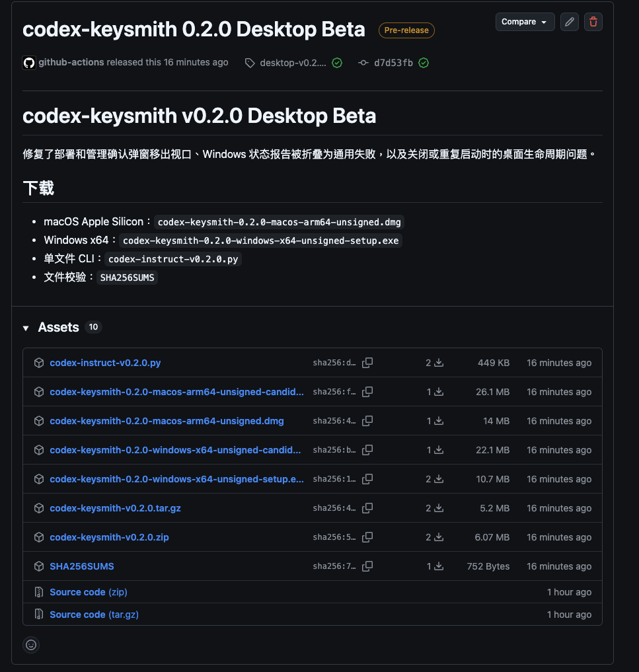Screen dimensions: 639x672
Task: Collapse the Assets section triangle
Action: coord(26,328)
